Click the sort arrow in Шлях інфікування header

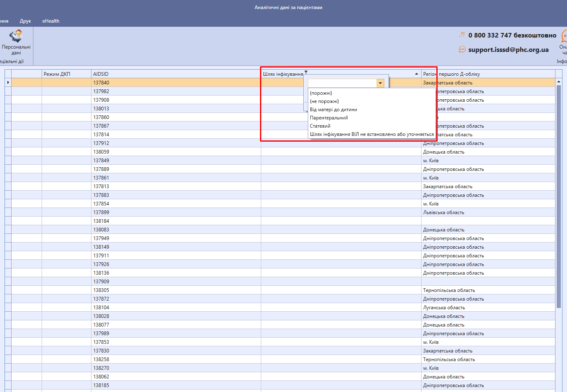click(x=417, y=74)
